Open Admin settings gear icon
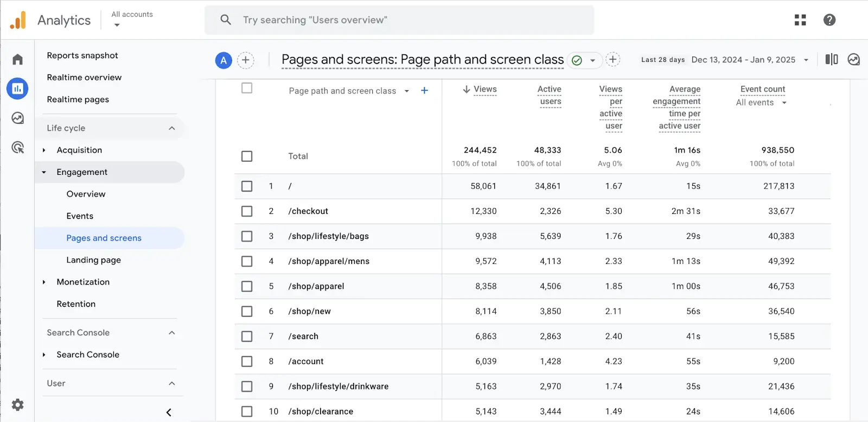The width and height of the screenshot is (868, 422). [17, 405]
